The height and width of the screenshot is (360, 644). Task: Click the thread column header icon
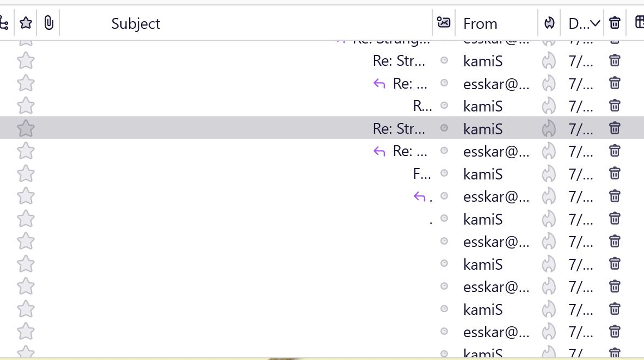pos(4,23)
